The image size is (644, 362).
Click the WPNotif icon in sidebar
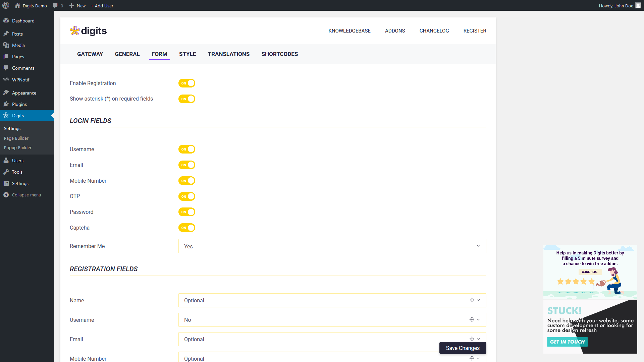(x=6, y=79)
